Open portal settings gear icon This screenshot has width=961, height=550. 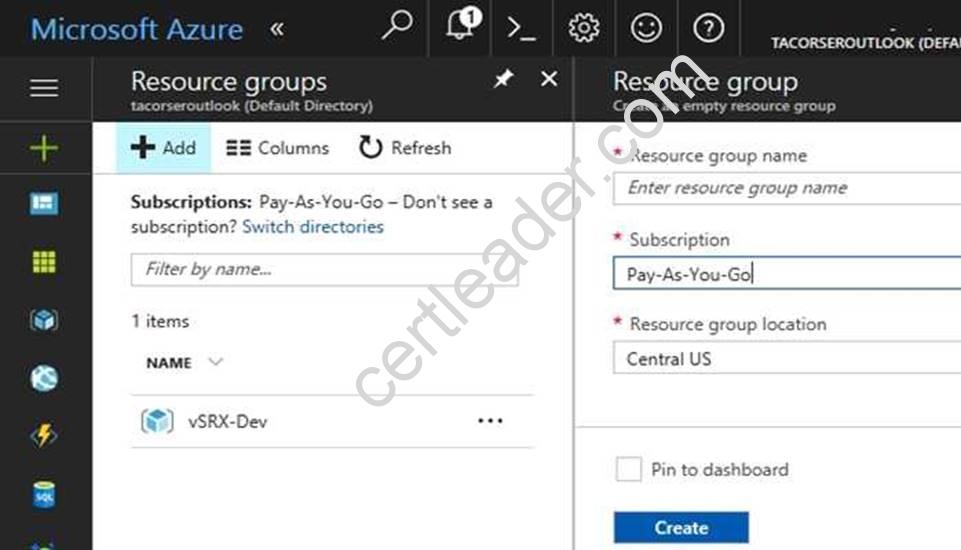coord(583,28)
